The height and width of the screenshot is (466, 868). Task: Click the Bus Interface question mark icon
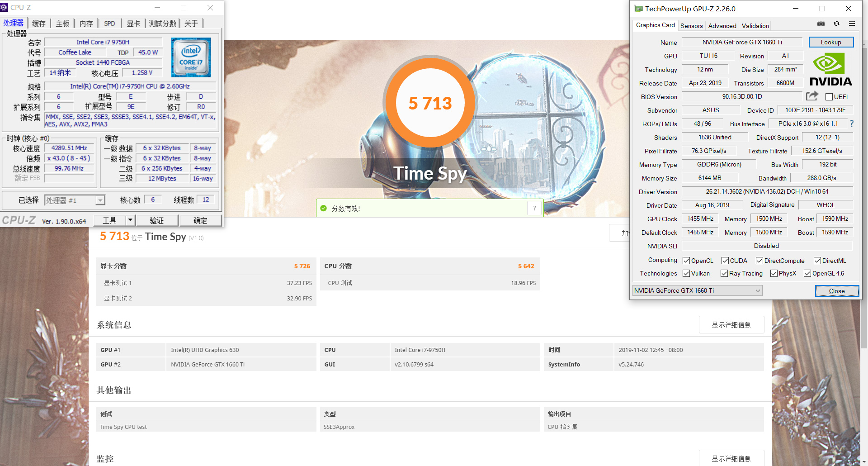tap(852, 124)
